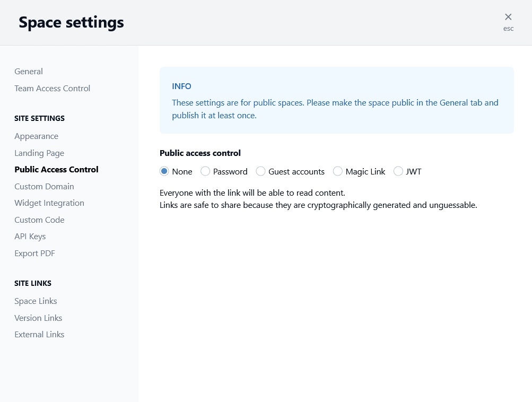This screenshot has height=402, width=532.
Task: Open External Links section
Action: 39,335
